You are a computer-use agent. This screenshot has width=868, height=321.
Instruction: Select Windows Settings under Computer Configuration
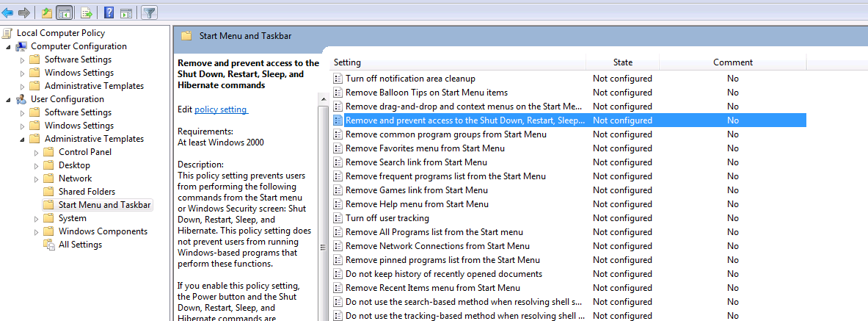[x=79, y=73]
